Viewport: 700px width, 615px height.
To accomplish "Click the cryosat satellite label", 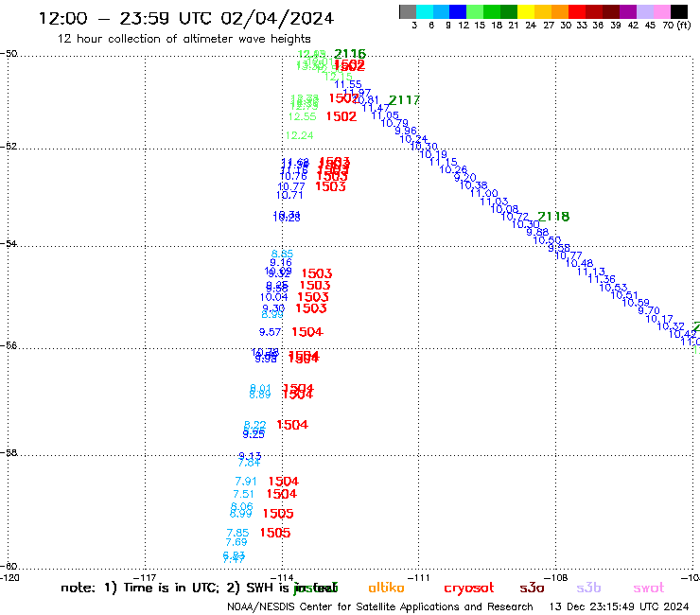I will click(x=469, y=589).
